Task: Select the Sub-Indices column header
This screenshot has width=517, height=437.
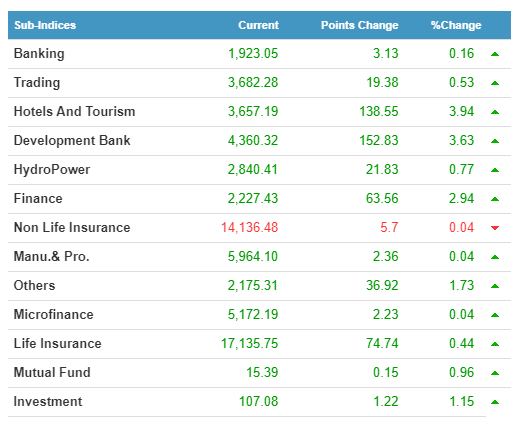Action: click(45, 25)
